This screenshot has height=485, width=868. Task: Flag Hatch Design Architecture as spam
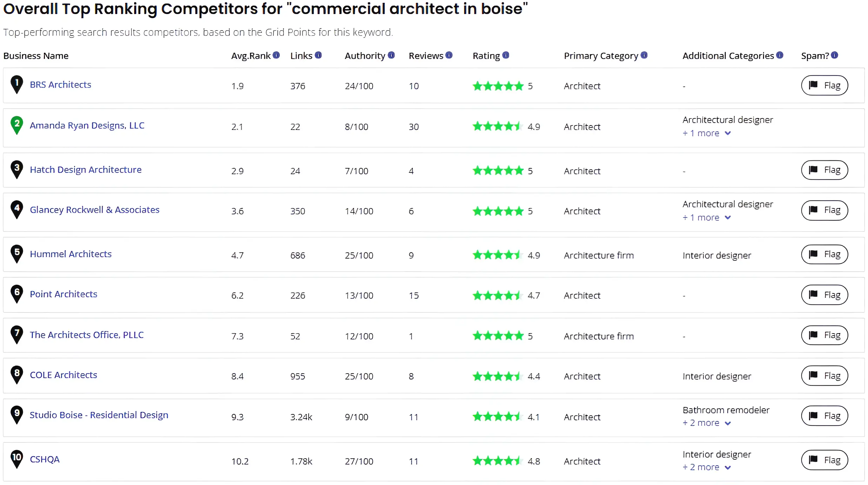824,170
